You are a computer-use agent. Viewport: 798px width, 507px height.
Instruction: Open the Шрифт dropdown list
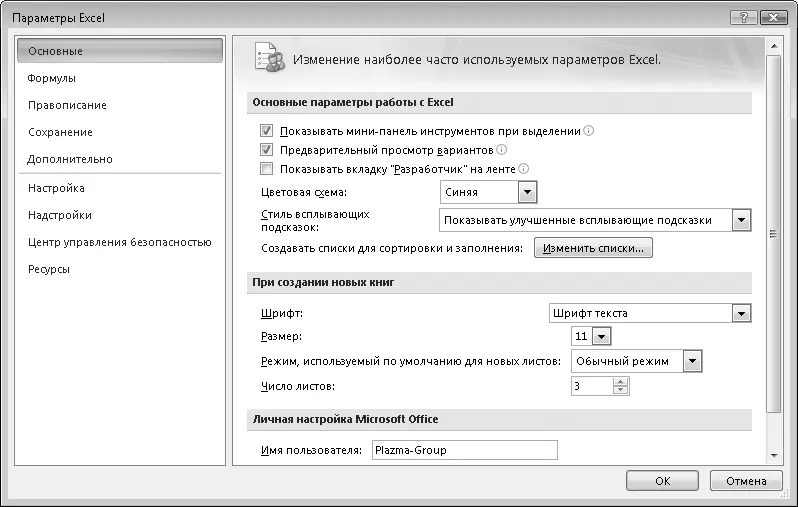click(742, 314)
